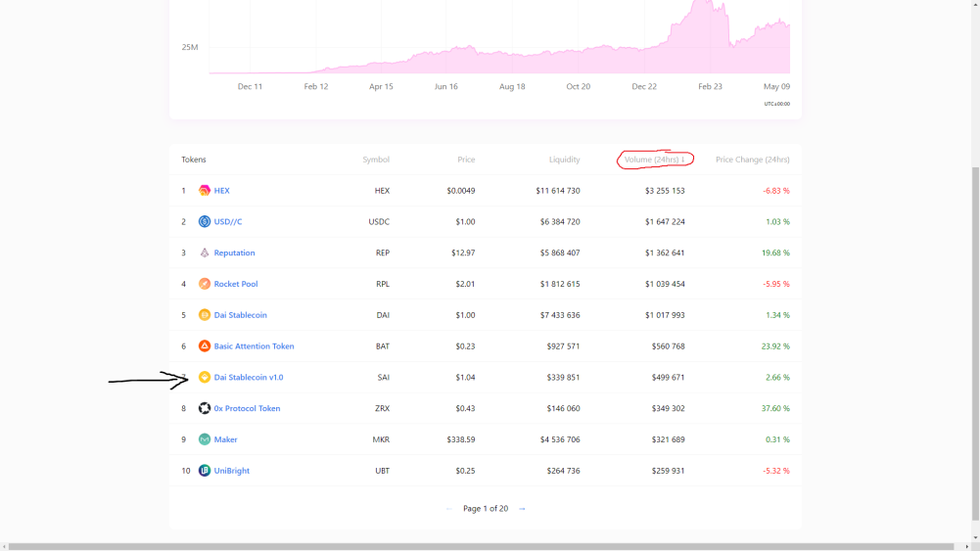980x551 pixels.
Task: Click the Reputation token icon
Action: (205, 253)
